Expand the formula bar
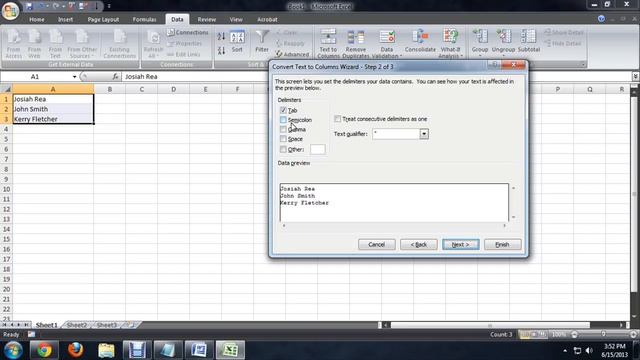The image size is (640, 360). coord(636,76)
